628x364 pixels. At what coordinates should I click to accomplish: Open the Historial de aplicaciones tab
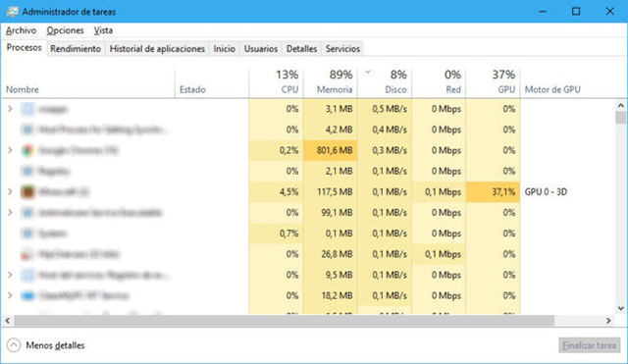(157, 49)
